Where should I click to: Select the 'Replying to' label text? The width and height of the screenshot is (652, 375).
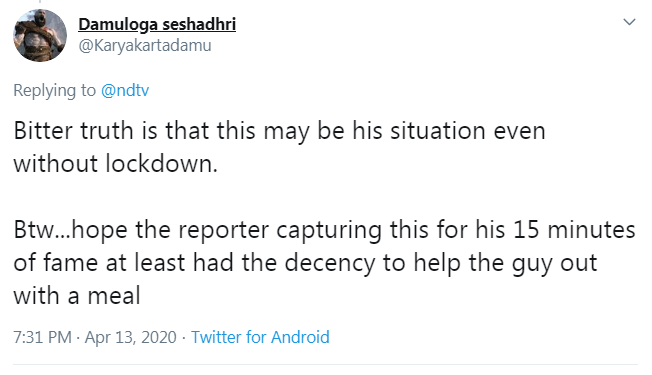tap(54, 90)
